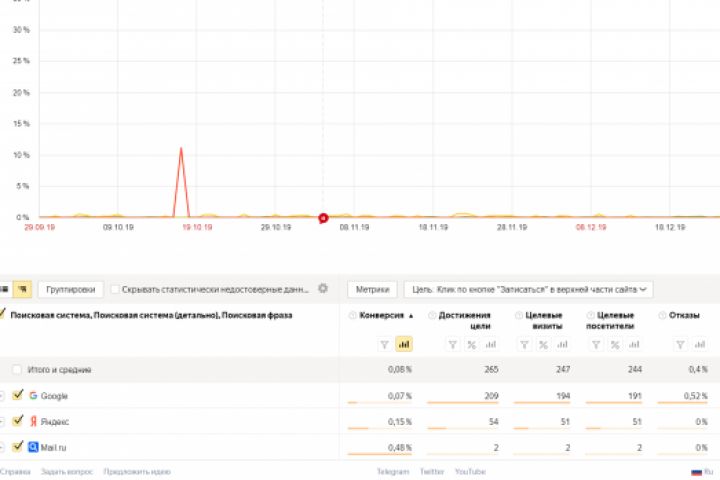Expand the Mail.ru row
This screenshot has width=720, height=480.
2,447
